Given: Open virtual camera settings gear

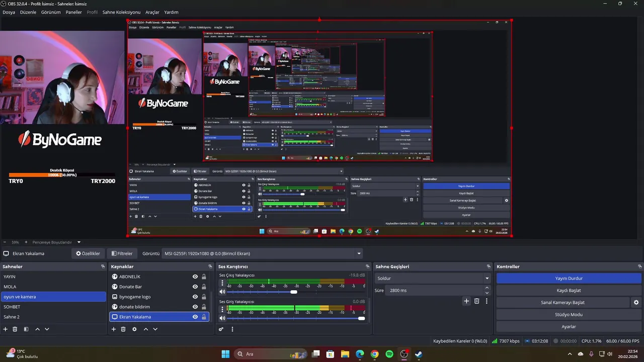Looking at the screenshot, I should [x=636, y=303].
